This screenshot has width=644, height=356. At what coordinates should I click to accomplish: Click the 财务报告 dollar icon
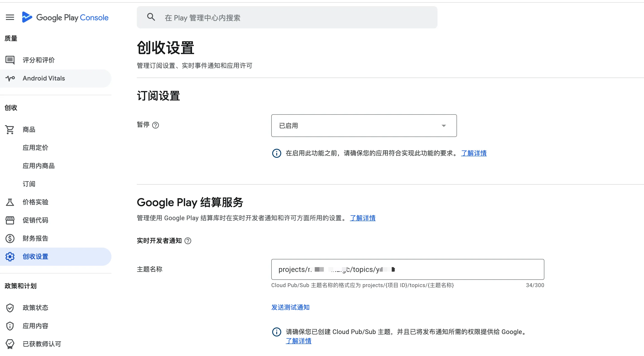[x=10, y=238]
